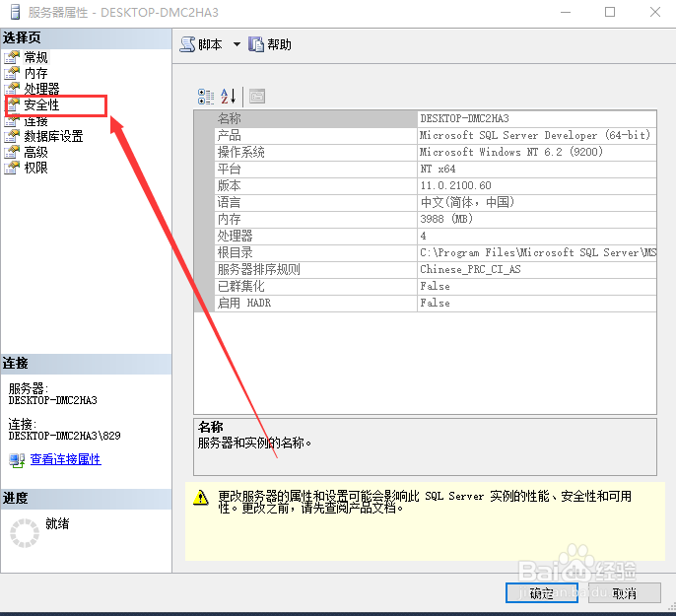The height and width of the screenshot is (616, 676).
Task: Click the 高级 page icon
Action: pos(12,152)
